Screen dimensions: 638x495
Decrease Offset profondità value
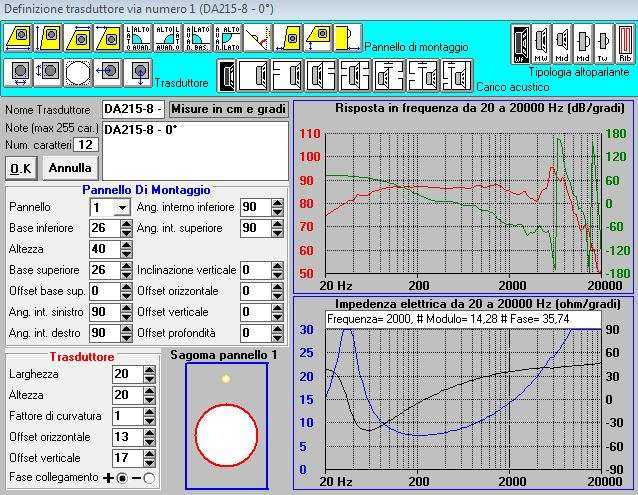tap(277, 338)
